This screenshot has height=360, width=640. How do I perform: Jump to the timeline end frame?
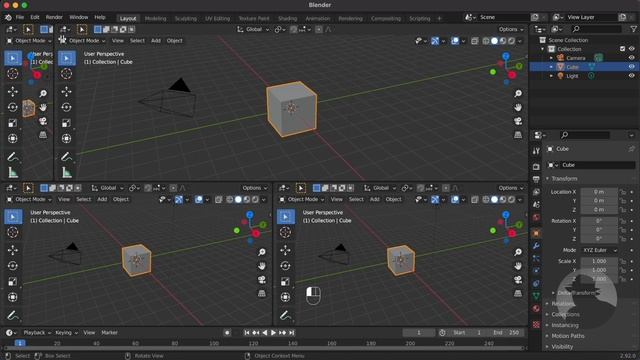pos(291,333)
